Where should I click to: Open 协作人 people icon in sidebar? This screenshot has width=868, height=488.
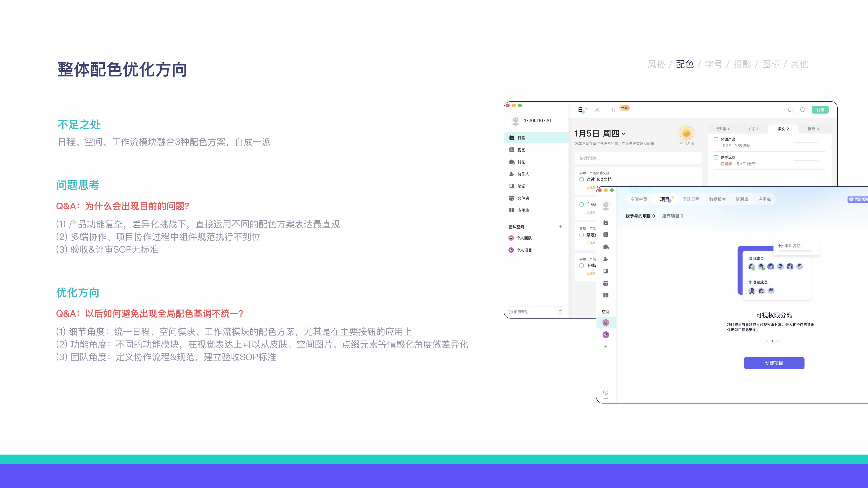pos(512,174)
